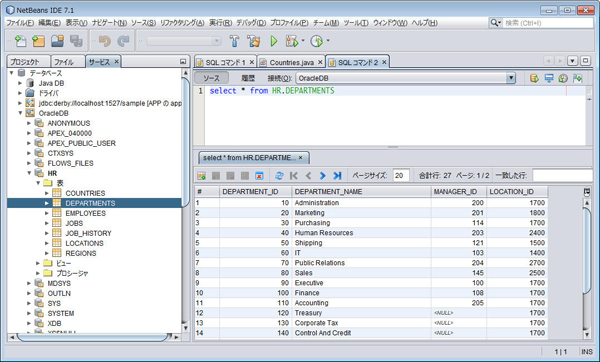The image size is (600, 362).
Task: Select the JOB_HISTORY table in the tree
Action: pyautogui.click(x=88, y=233)
